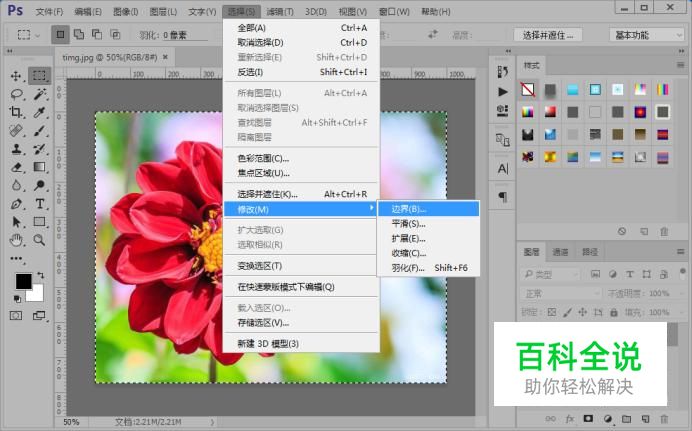692x431 pixels.
Task: Open the 图像(I) menu
Action: (126, 12)
